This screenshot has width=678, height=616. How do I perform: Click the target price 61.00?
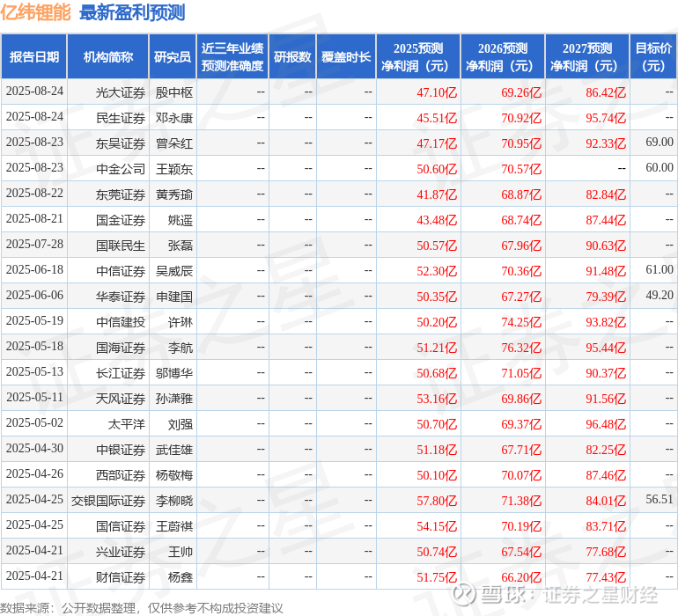[660, 270]
